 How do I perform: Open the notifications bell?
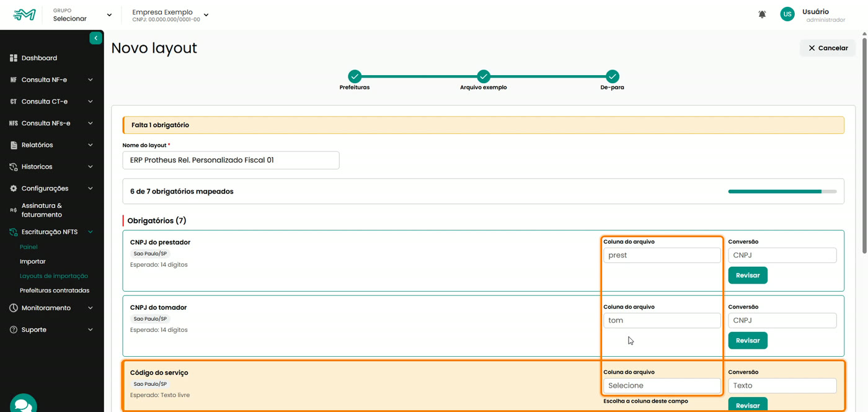pos(762,14)
